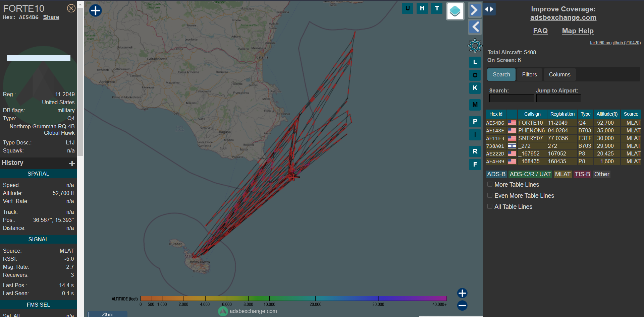Click the Israeli flag in 738A01 row
The image size is (644, 317).
click(x=512, y=146)
